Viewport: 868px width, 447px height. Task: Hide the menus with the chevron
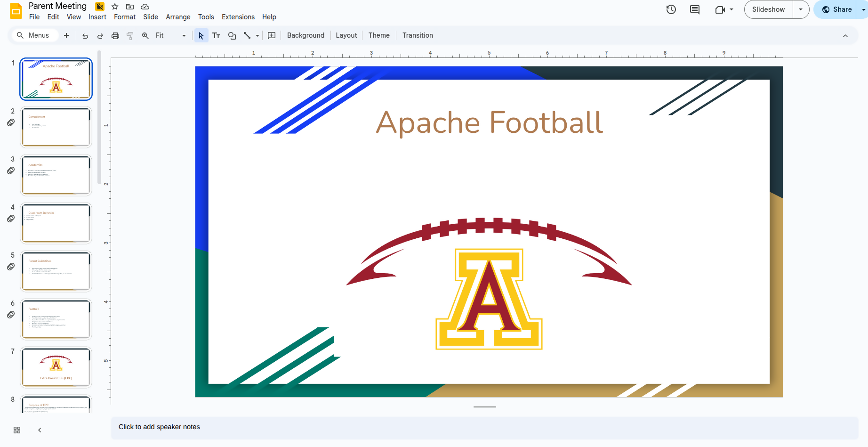845,36
